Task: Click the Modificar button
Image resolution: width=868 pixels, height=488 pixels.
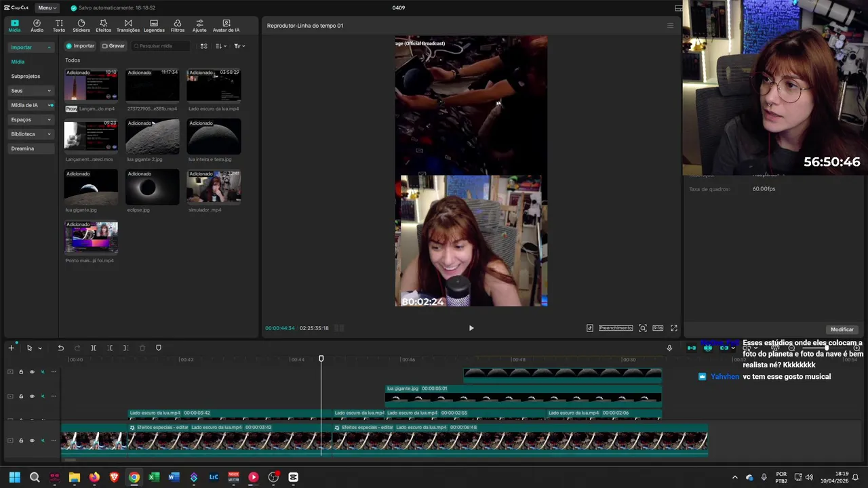Action: (x=842, y=329)
